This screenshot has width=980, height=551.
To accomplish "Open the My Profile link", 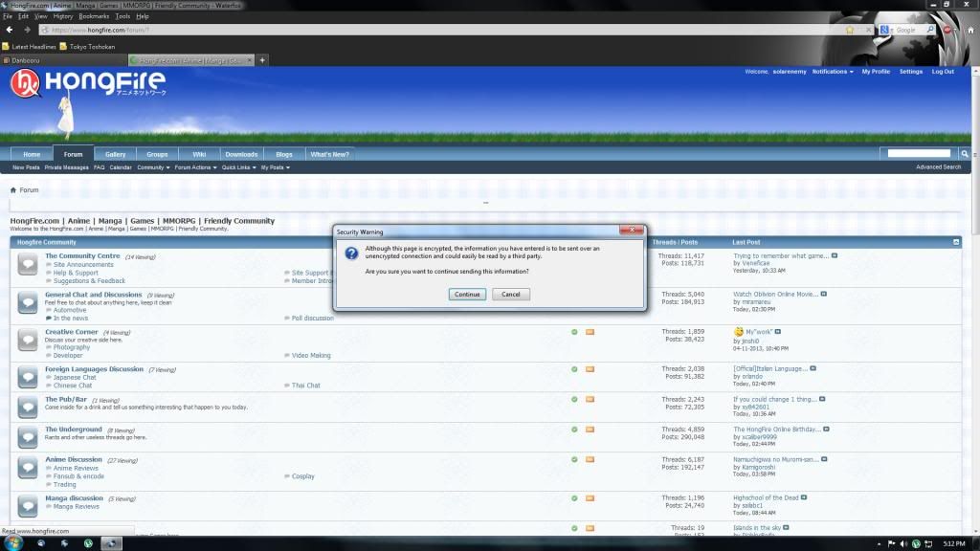I will (876, 72).
